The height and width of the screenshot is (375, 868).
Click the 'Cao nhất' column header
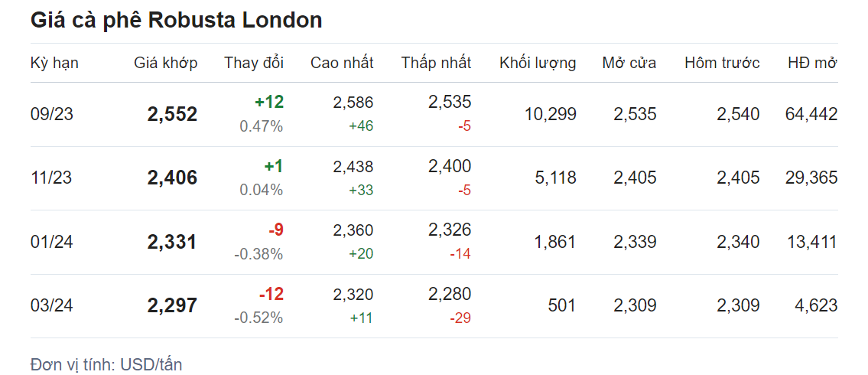(342, 63)
